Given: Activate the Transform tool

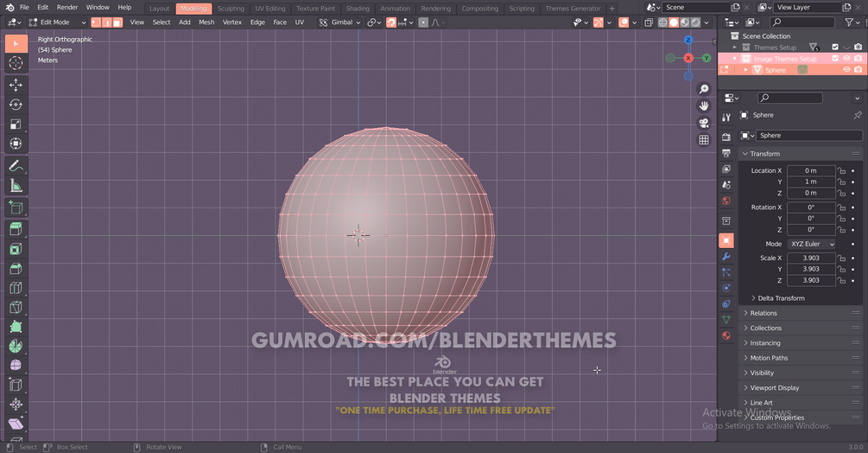Looking at the screenshot, I should (16, 144).
